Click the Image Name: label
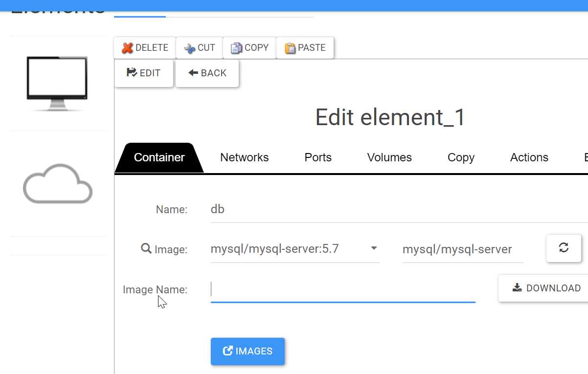The height and width of the screenshot is (374, 588). coord(155,289)
